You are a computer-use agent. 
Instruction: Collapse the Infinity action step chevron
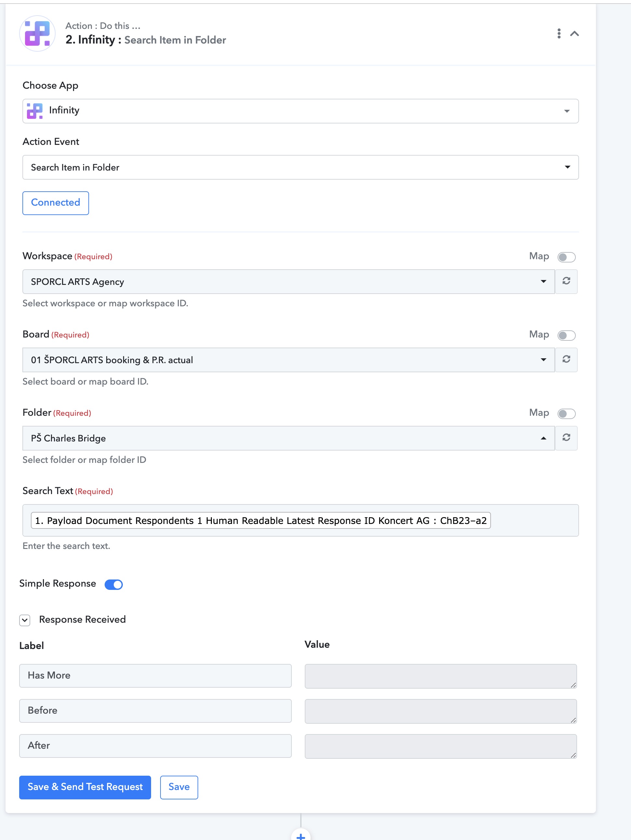[x=574, y=33]
